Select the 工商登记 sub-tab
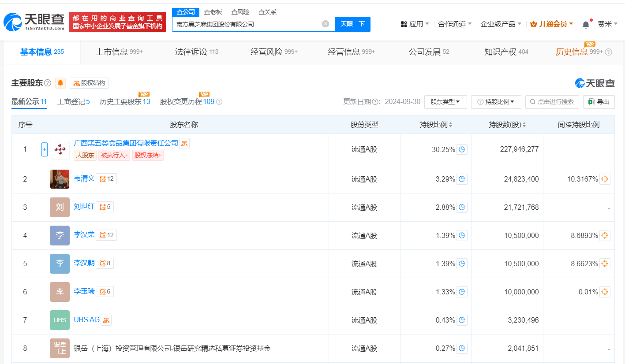This screenshot has height=364, width=625. coord(74,102)
